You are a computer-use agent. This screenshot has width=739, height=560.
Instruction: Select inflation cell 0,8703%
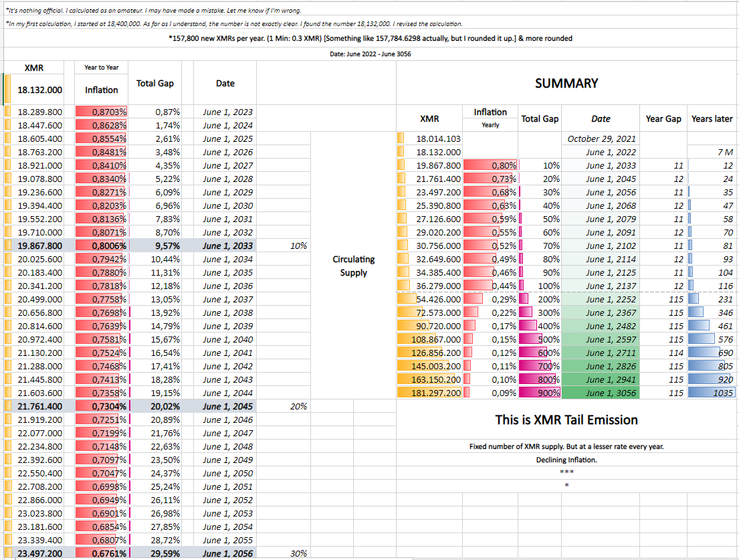point(102,112)
